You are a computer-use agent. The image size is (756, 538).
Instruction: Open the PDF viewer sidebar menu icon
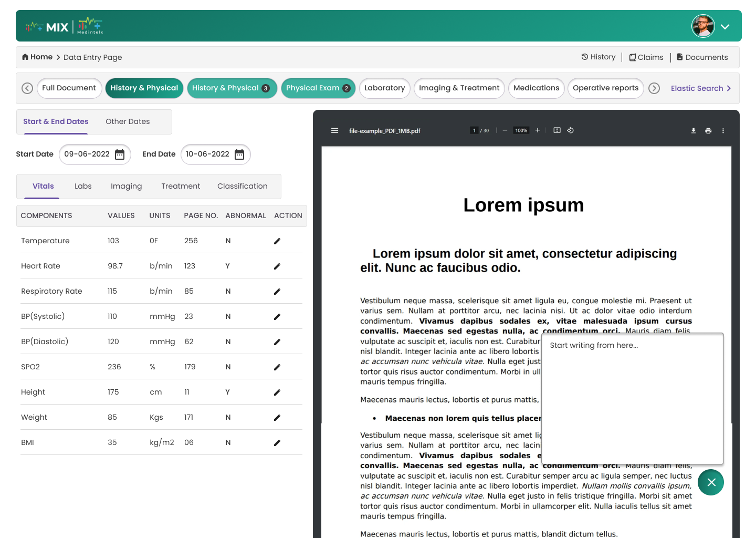coord(334,131)
